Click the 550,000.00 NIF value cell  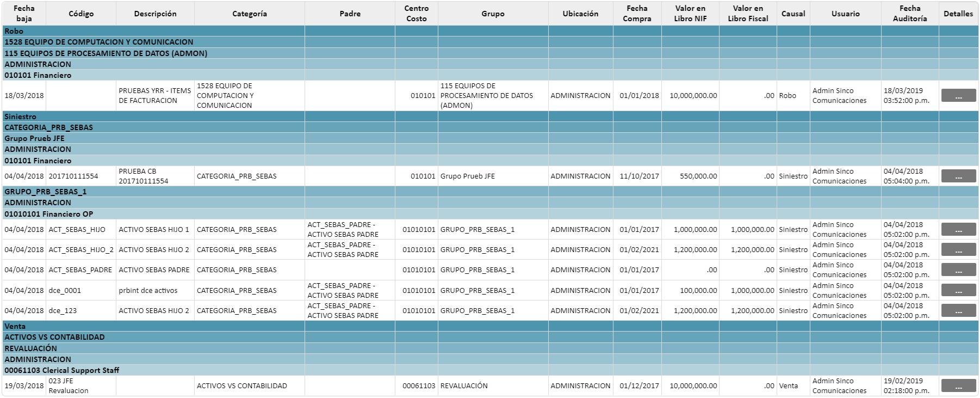(690, 176)
